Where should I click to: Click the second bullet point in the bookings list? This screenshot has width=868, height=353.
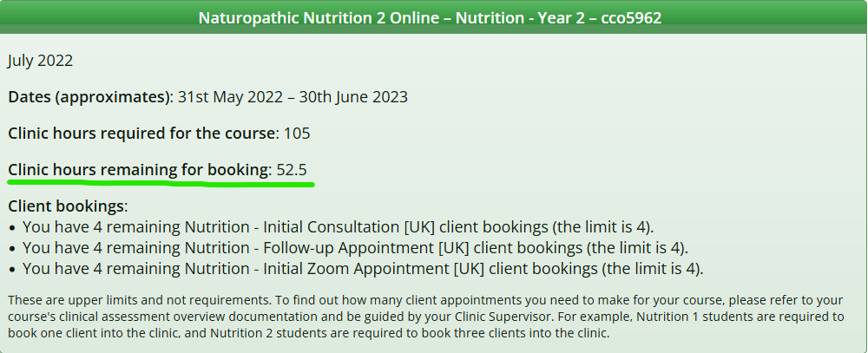pyautogui.click(x=13, y=248)
